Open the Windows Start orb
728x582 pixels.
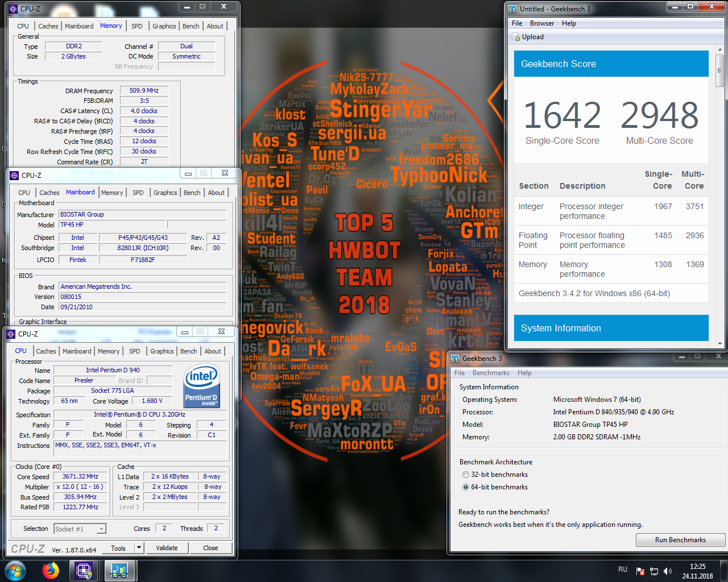[15, 570]
